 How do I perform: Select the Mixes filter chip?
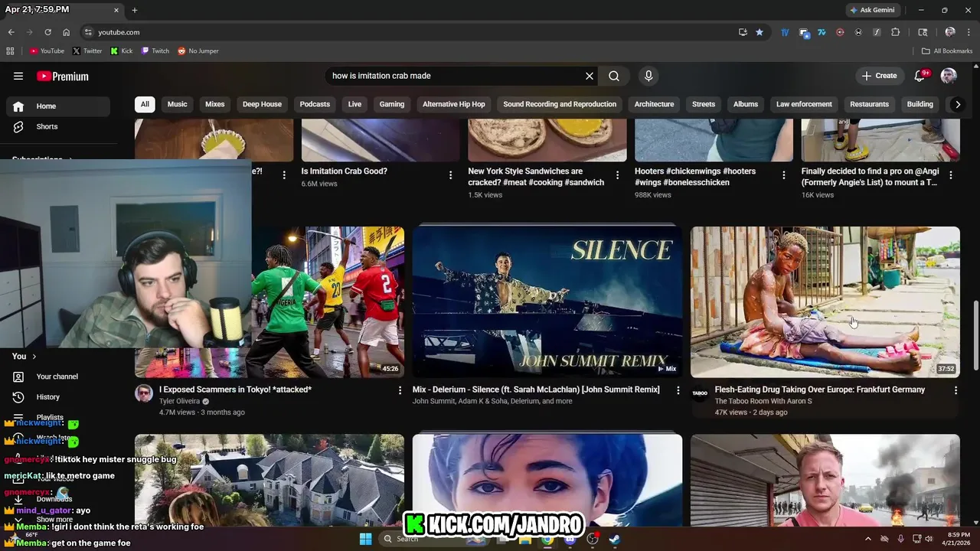(215, 104)
